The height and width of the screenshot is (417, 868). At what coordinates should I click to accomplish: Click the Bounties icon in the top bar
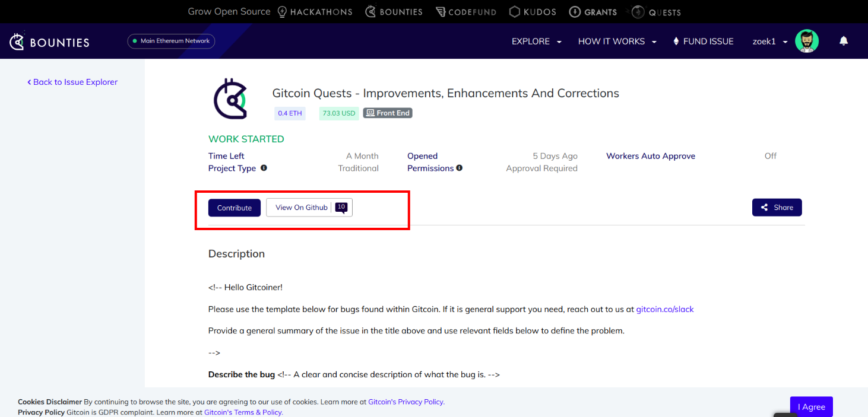(370, 11)
